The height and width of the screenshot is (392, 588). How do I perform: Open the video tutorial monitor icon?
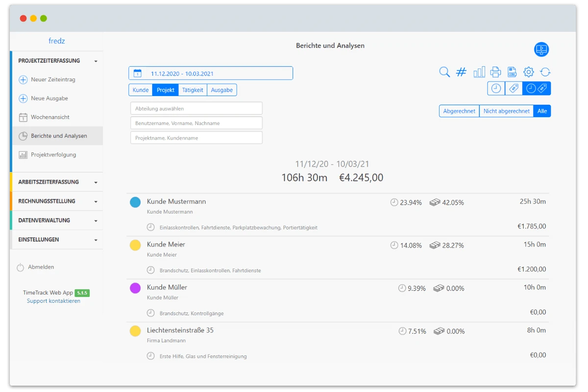tap(541, 49)
